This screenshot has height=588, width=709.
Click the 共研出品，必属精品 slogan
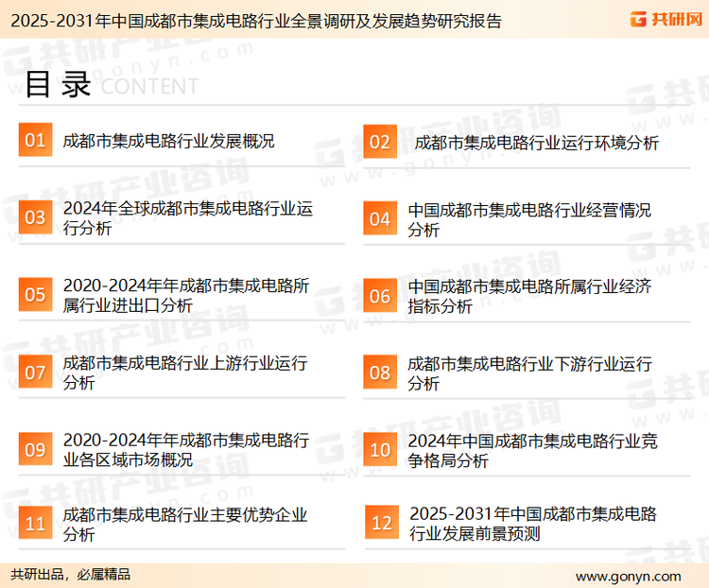tap(70, 575)
